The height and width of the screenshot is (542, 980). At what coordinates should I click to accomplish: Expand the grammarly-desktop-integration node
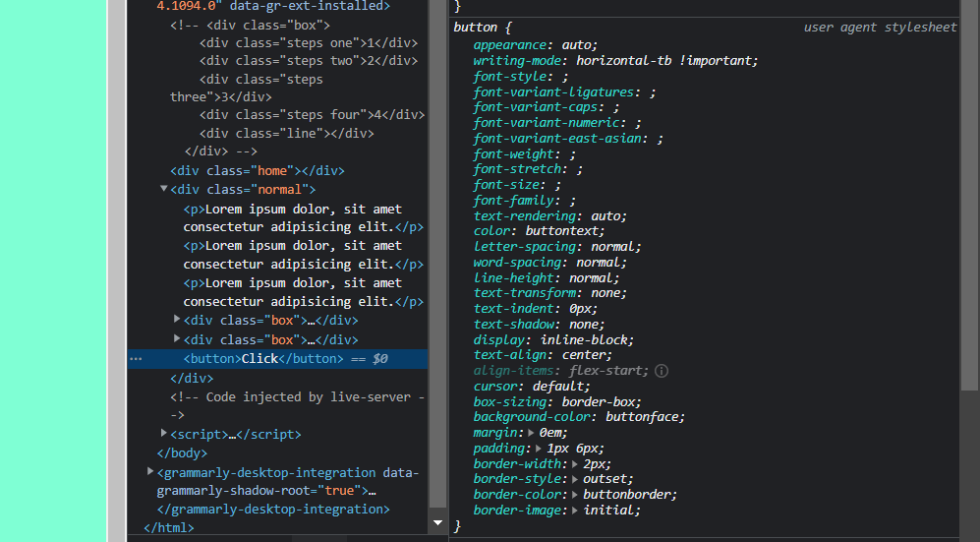click(150, 471)
